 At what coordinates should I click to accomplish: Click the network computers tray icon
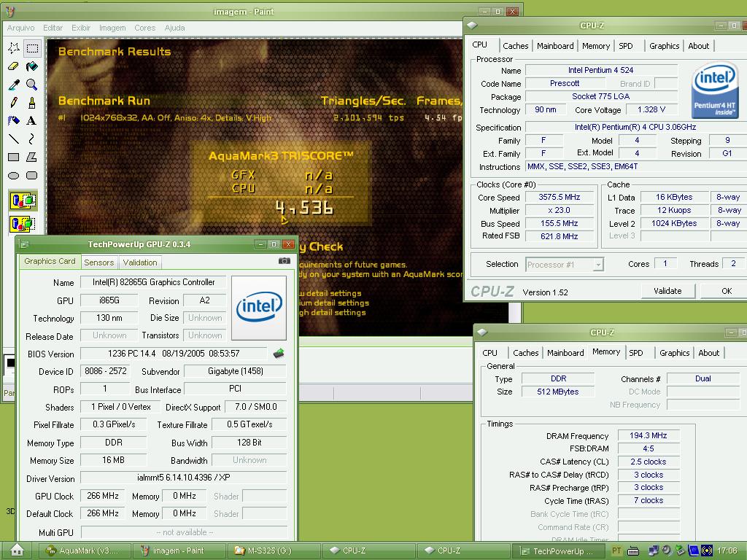(654, 551)
